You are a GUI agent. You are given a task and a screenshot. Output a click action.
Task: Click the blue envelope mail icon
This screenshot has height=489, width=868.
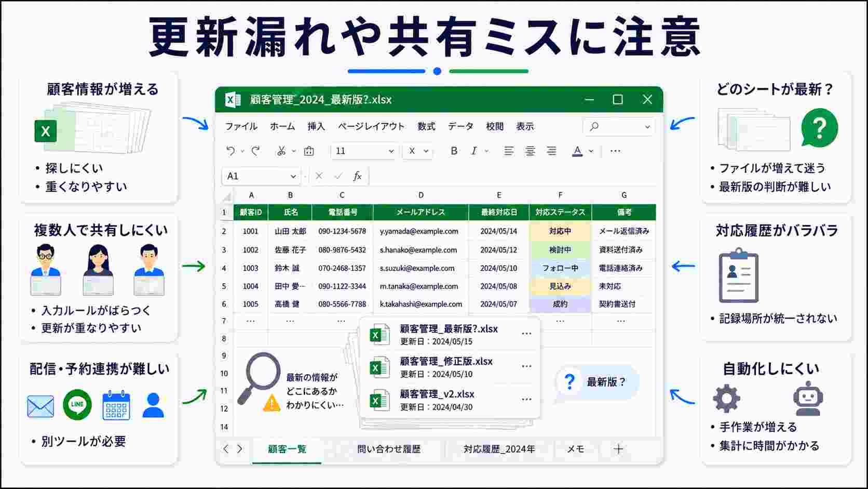click(40, 406)
